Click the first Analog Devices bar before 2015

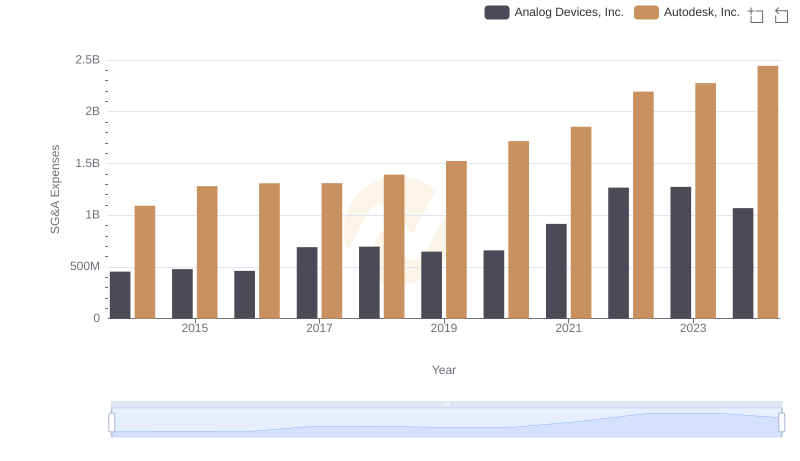point(120,295)
